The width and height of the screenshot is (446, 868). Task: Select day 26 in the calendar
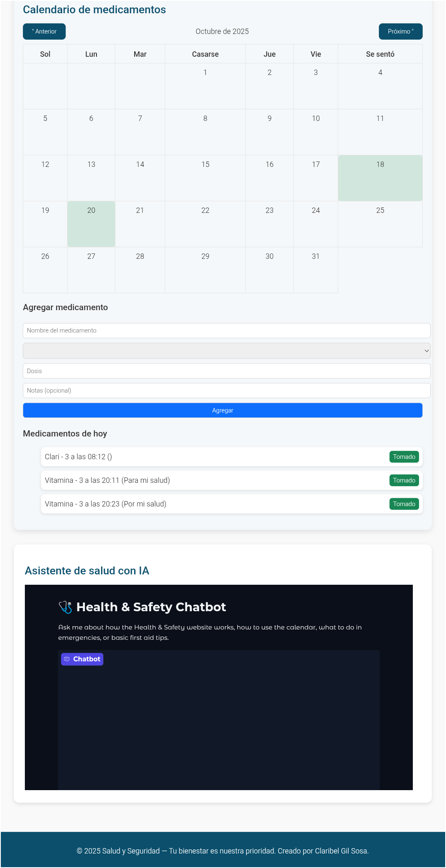(x=45, y=270)
